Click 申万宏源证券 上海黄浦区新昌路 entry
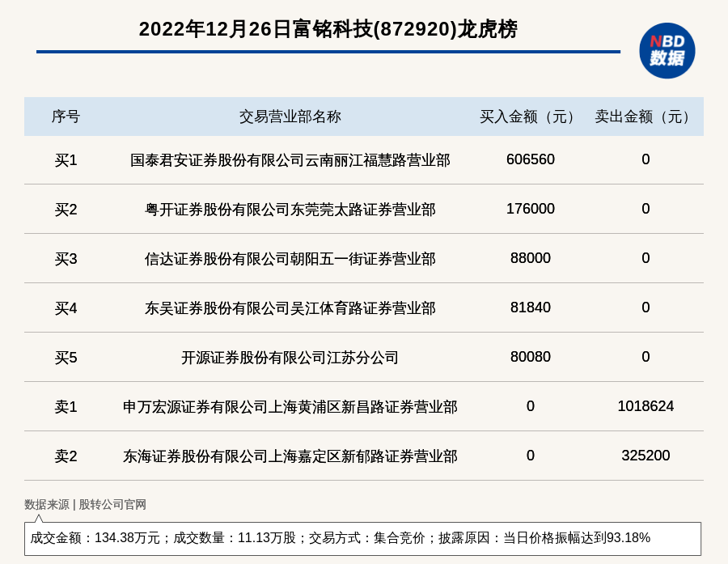This screenshot has height=564, width=728. [290, 407]
